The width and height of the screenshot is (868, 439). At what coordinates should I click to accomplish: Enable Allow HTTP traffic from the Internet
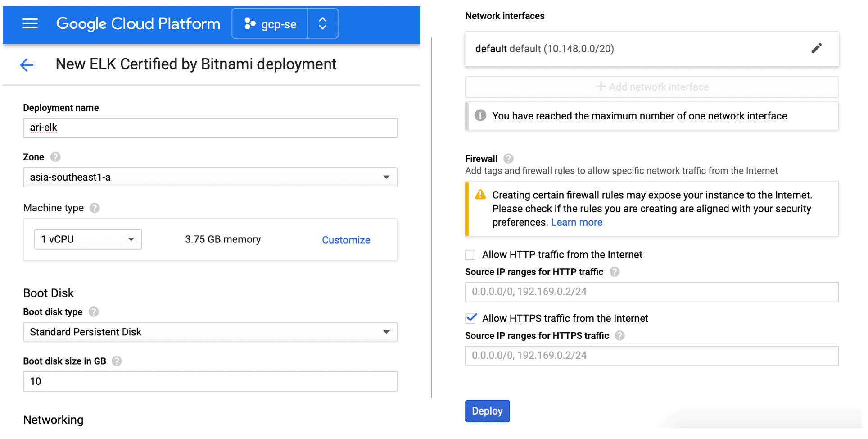pos(470,254)
